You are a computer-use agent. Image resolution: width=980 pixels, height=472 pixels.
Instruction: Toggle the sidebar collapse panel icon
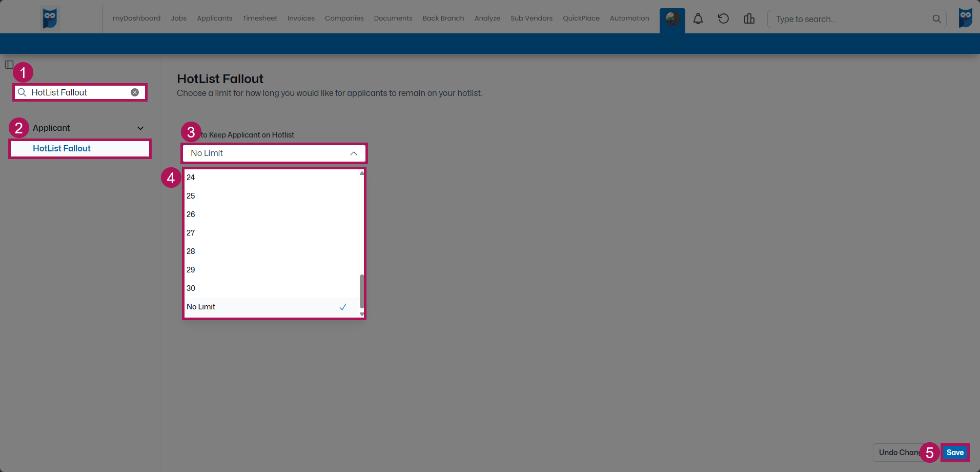[9, 65]
